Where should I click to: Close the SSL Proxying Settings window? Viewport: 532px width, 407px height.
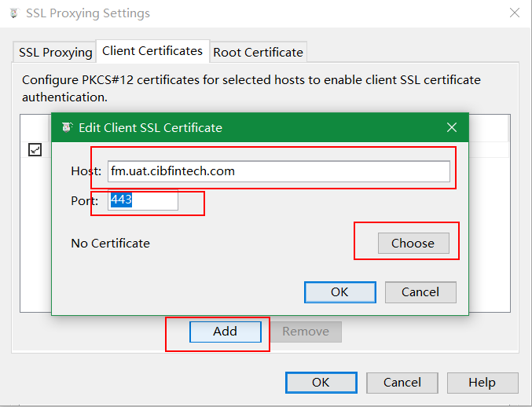(x=515, y=13)
